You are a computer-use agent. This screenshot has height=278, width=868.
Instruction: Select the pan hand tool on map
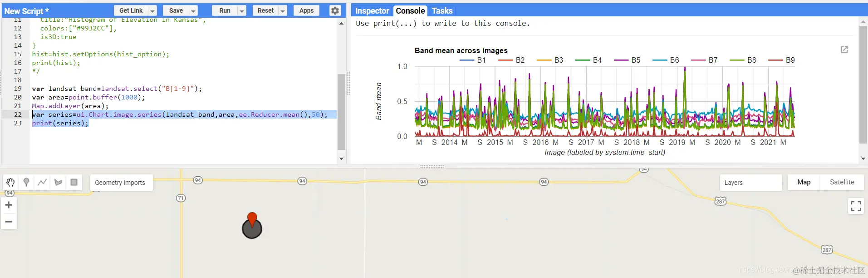click(x=11, y=182)
